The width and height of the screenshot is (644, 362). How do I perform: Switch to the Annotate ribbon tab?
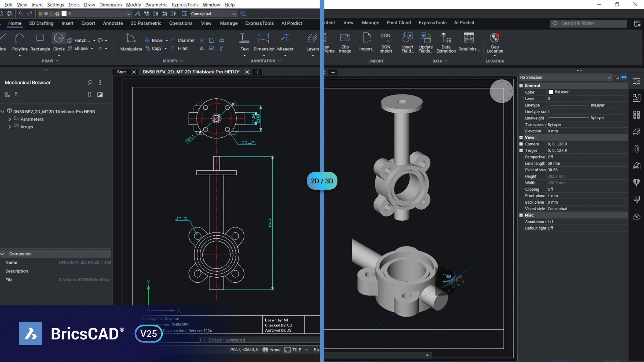[113, 23]
